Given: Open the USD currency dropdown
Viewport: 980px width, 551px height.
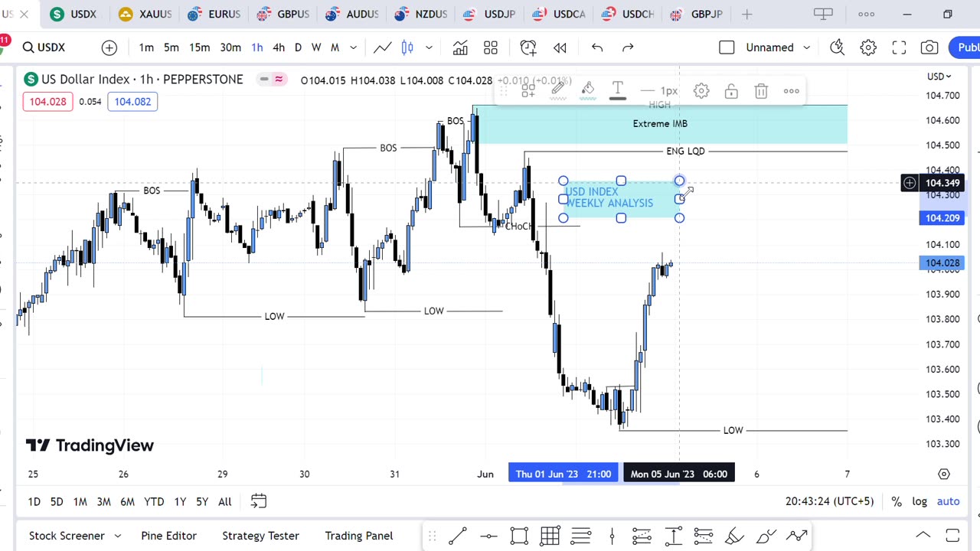Looking at the screenshot, I should click(939, 76).
